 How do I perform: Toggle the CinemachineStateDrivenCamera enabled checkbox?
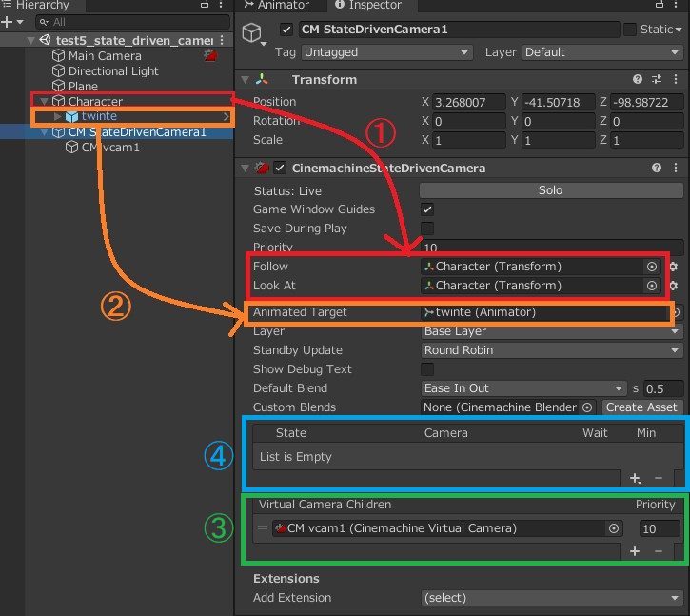(x=280, y=168)
